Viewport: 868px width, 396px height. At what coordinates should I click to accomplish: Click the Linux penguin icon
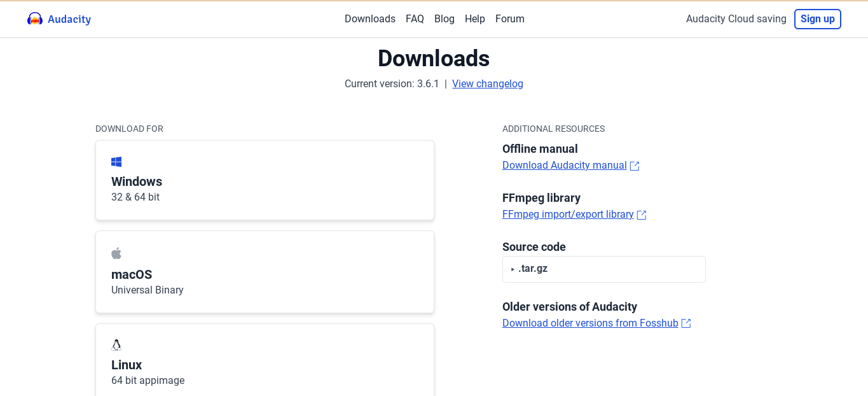tap(116, 345)
